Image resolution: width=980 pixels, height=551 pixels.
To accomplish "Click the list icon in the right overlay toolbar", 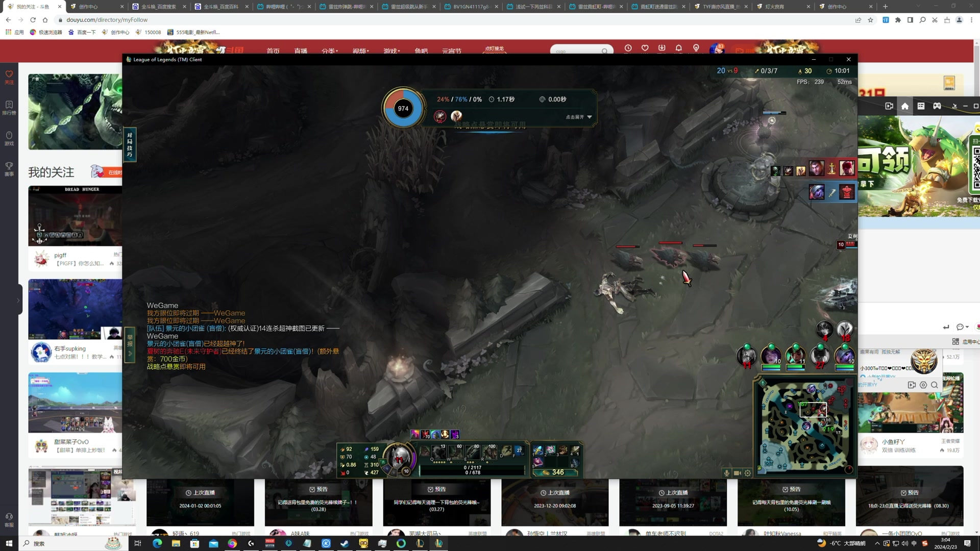I will 921,106.
